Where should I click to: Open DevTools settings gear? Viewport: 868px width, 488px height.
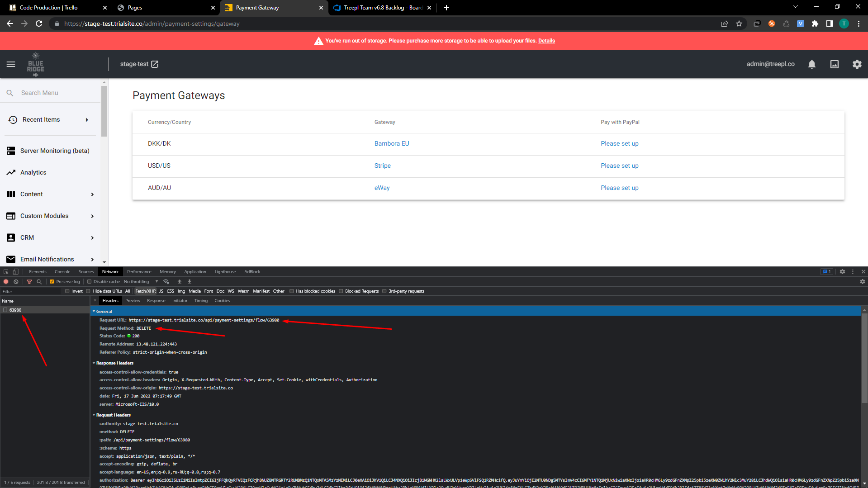pos(842,272)
